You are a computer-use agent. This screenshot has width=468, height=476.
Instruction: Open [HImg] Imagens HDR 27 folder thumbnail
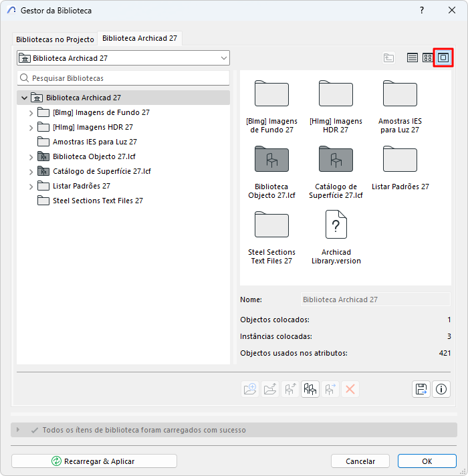point(336,94)
